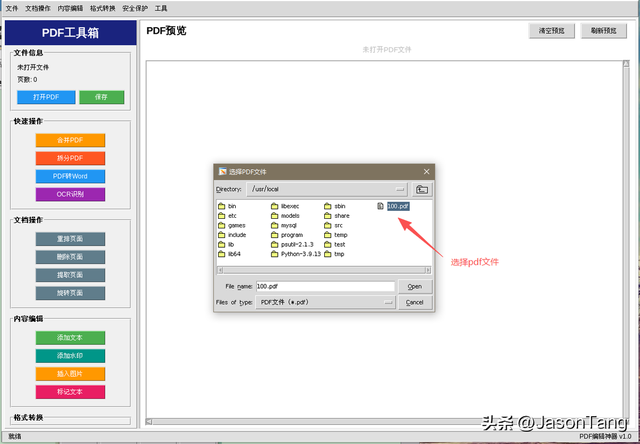This screenshot has width=640, height=444.
Task: Open the psutil-2.1.3 folder
Action: tap(293, 244)
